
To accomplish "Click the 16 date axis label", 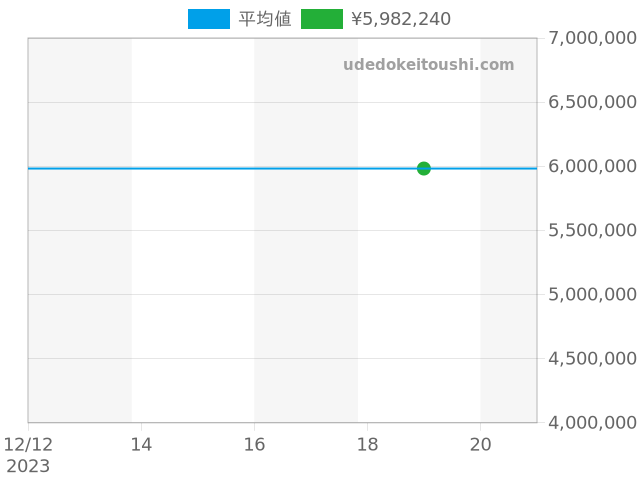I will click(x=254, y=444).
